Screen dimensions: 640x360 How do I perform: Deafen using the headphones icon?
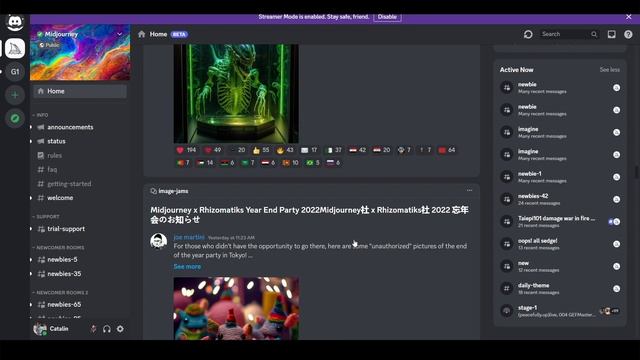[107, 329]
